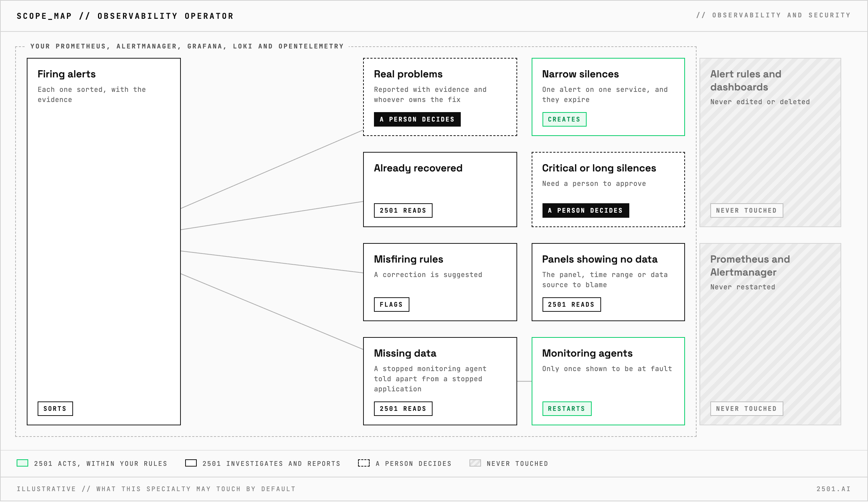The image size is (868, 502).
Task: Click the text 'Only once shown to be at fault'
Action: pyautogui.click(x=607, y=369)
